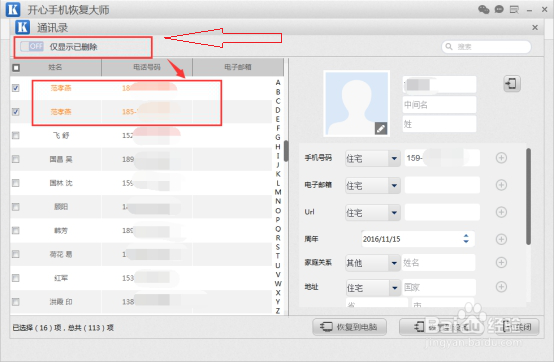Select the 荷花 易 contact row
The height and width of the screenshot is (362, 554).
[141, 254]
